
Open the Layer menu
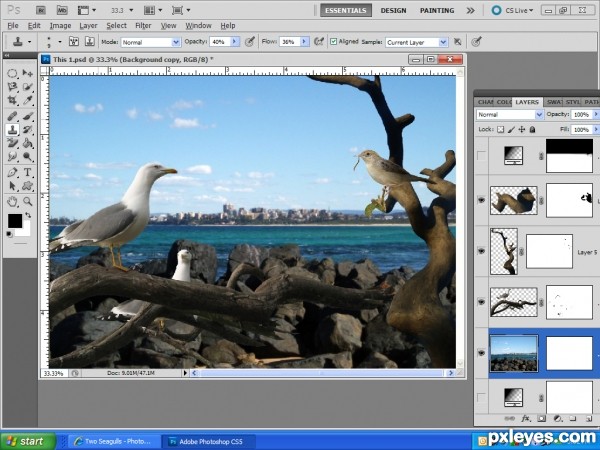pyautogui.click(x=88, y=26)
